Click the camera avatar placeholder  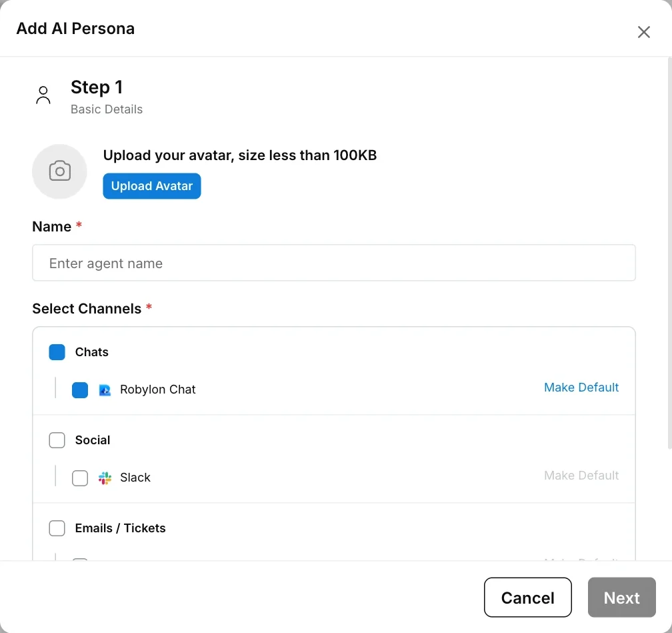(x=59, y=171)
